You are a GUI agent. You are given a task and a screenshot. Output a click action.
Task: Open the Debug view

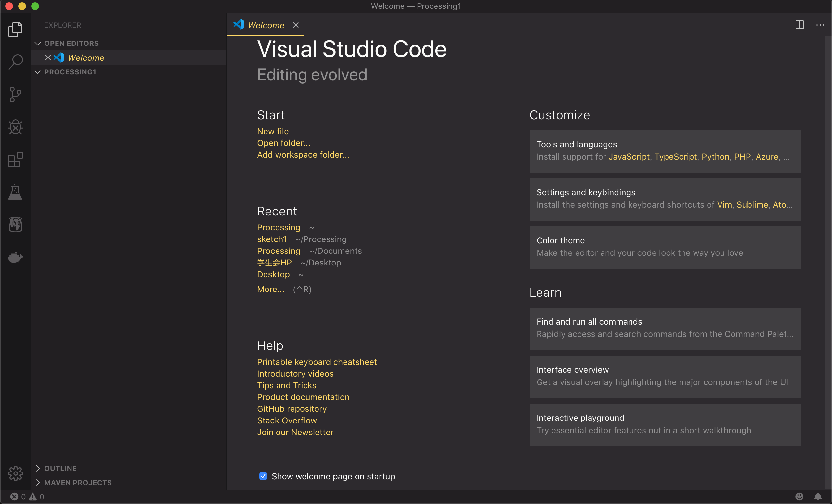(15, 127)
